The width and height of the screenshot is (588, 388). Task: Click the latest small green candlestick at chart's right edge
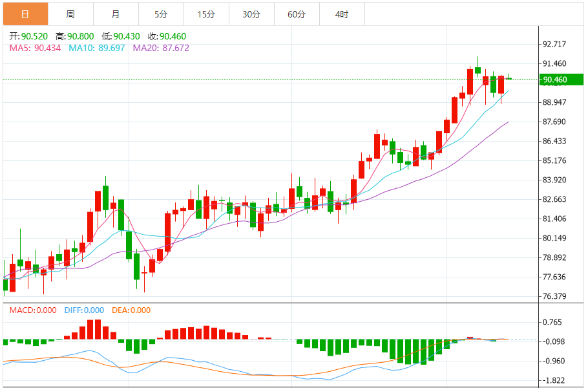pos(509,78)
